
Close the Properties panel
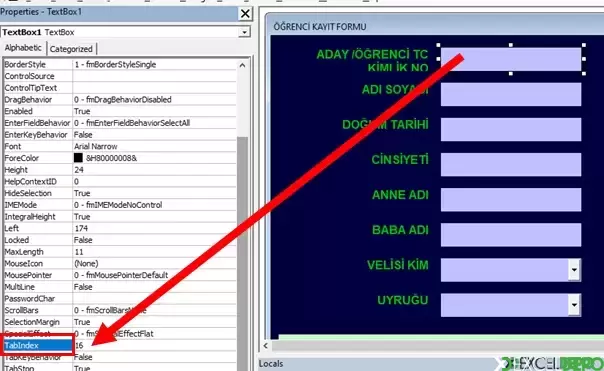pos(245,14)
